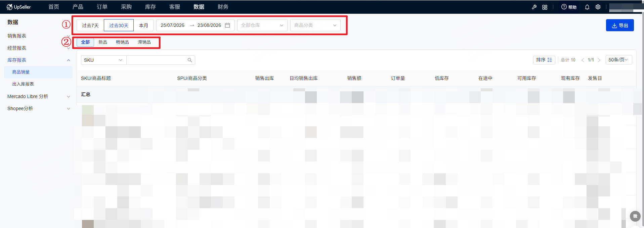Screen dimensions: 644x228
Task: Expand the Mercado Libre 分析 section
Action: click(39, 96)
